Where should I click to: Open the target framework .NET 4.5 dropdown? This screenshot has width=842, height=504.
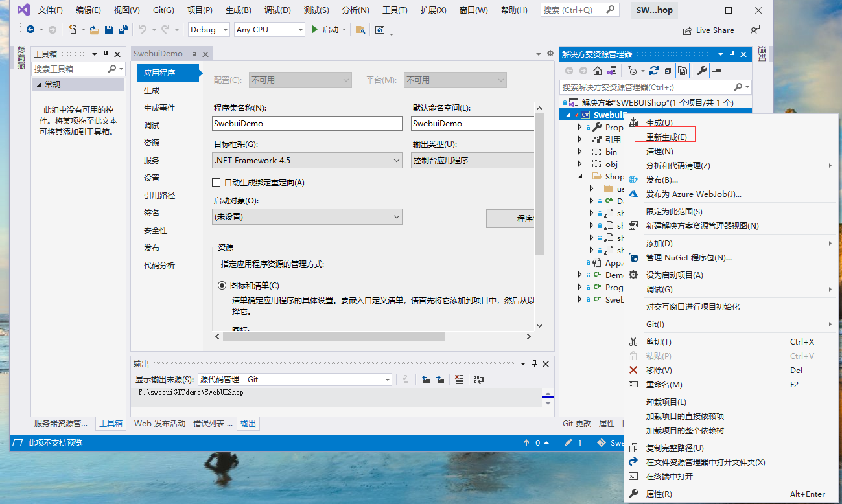coord(307,160)
